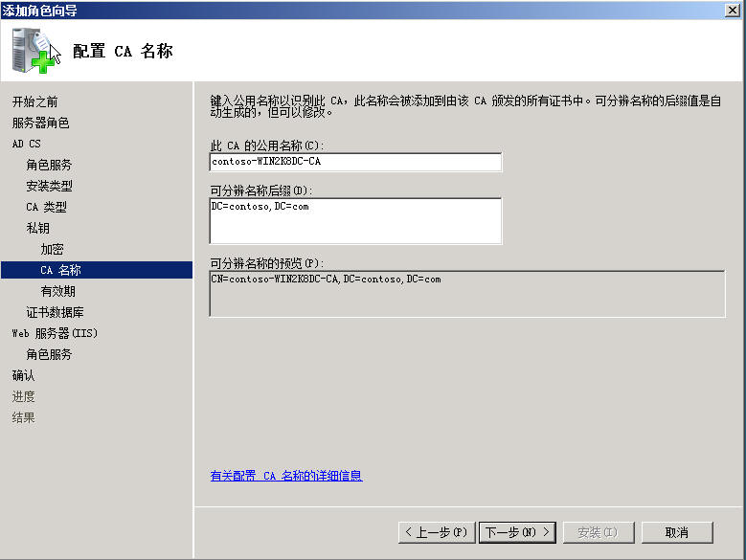Viewport: 746px width, 560px height.
Task: Click the 可分辨名称后缀 text box
Action: coord(355,221)
